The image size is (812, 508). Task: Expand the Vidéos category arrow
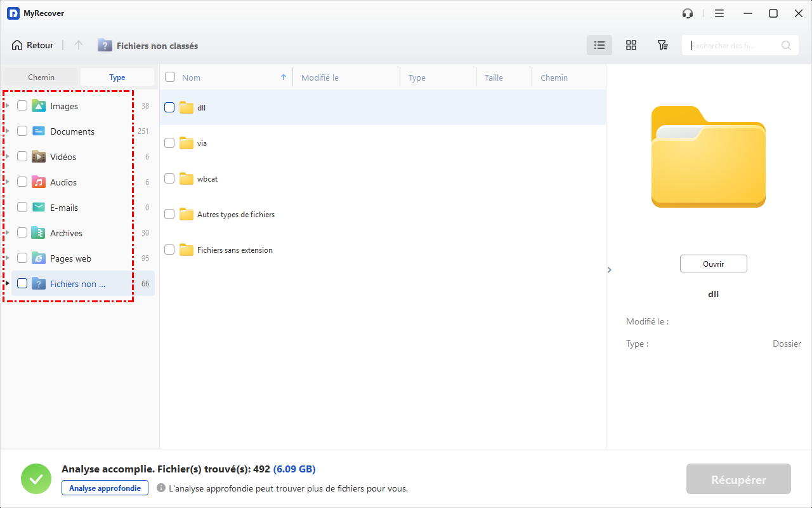[x=8, y=157]
